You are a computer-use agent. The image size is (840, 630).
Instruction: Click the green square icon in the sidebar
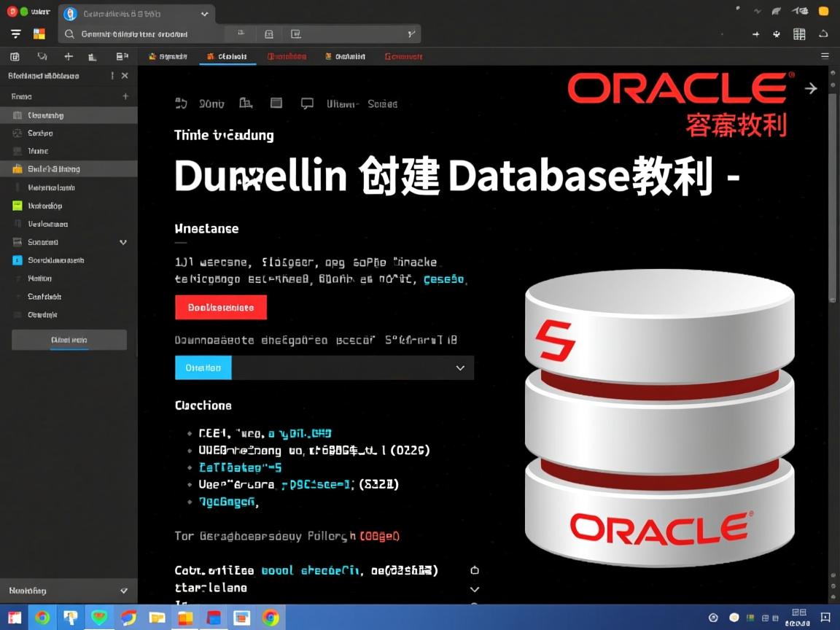click(x=17, y=206)
